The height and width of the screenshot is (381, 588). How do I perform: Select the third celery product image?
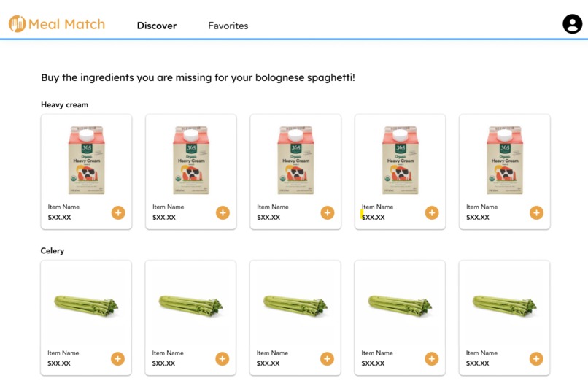[x=295, y=306]
